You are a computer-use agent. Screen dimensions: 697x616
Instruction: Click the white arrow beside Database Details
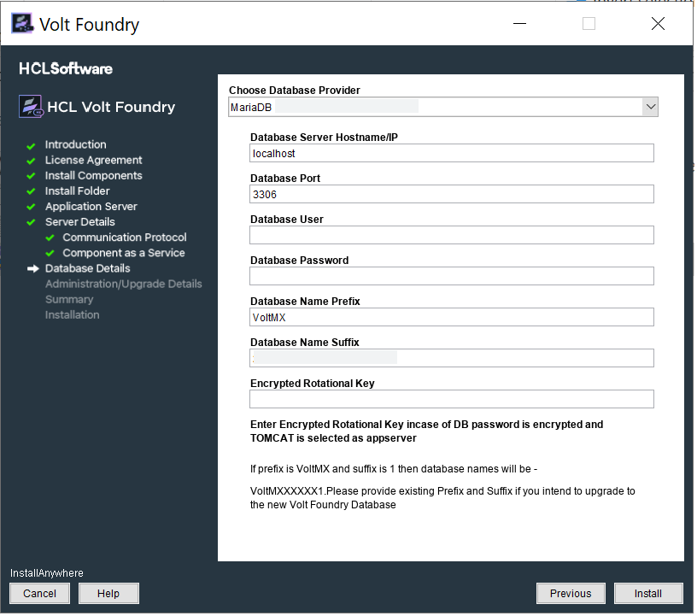coord(33,268)
